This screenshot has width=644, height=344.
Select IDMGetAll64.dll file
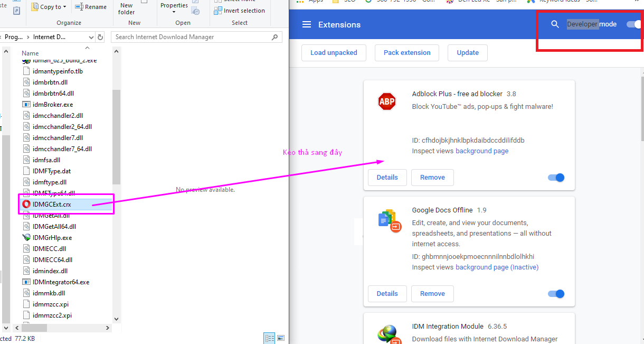tap(54, 227)
